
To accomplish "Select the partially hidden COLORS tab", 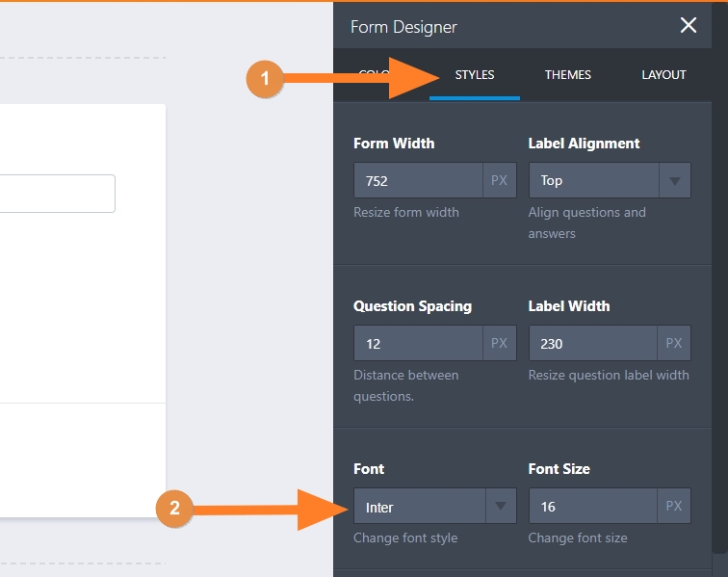I will (x=371, y=75).
